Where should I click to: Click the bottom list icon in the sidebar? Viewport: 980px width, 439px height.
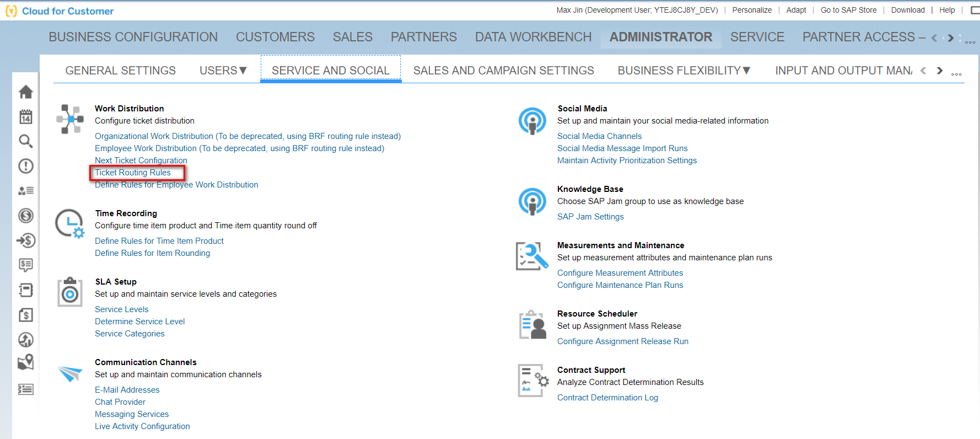point(26,389)
